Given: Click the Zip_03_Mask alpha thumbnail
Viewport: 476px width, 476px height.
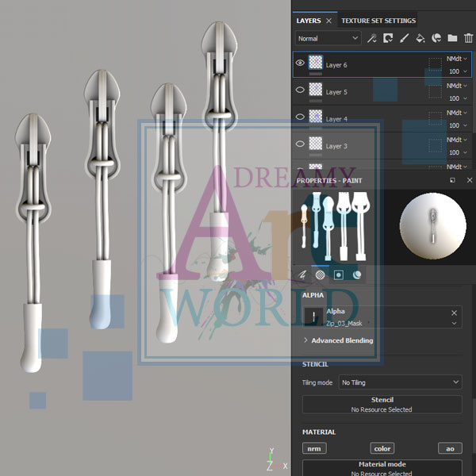Looking at the screenshot, I should click(313, 317).
